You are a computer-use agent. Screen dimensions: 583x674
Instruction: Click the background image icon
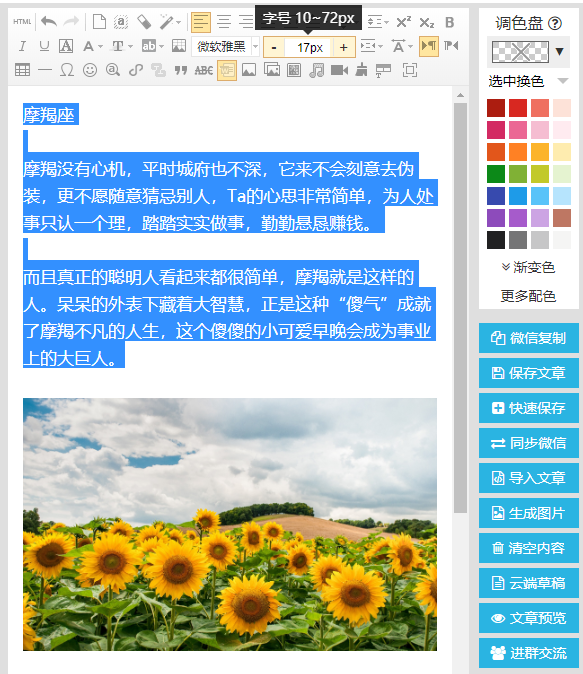coord(178,46)
